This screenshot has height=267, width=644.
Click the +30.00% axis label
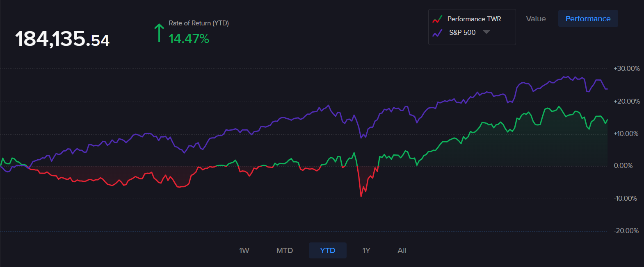(x=626, y=69)
